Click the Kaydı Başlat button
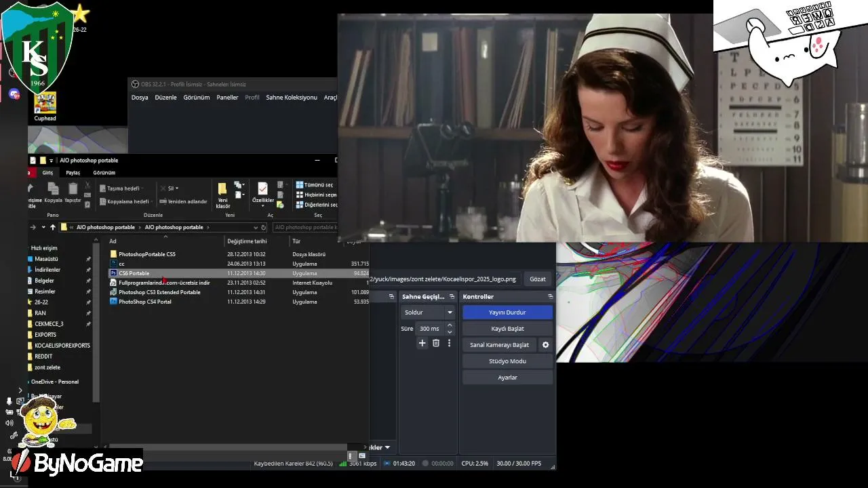The height and width of the screenshot is (488, 868). pos(507,329)
